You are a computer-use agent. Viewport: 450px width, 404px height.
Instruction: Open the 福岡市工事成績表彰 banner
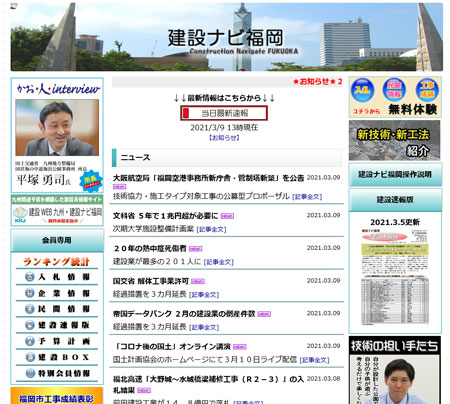point(57,396)
